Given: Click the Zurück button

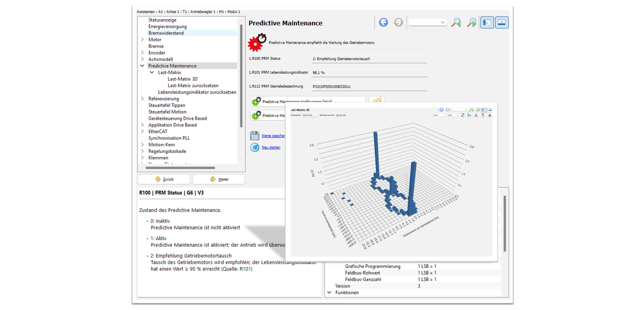Looking at the screenshot, I should [164, 179].
